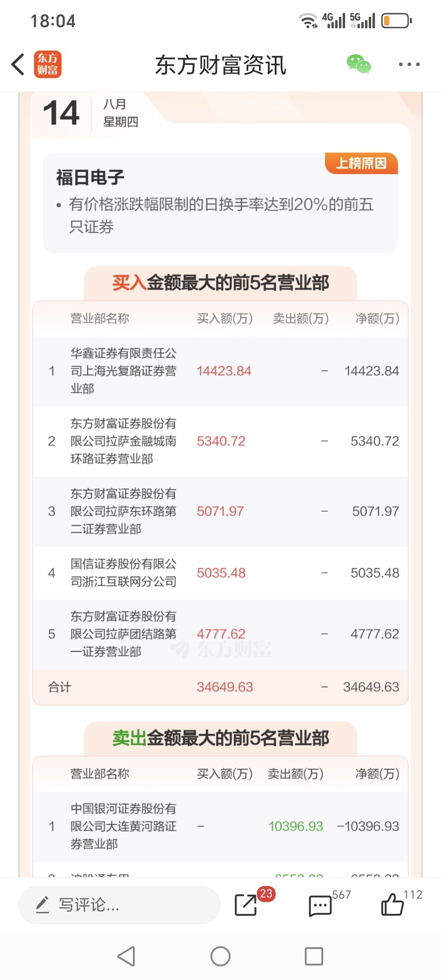
Task: Tap Android home circle button
Action: tap(220, 956)
